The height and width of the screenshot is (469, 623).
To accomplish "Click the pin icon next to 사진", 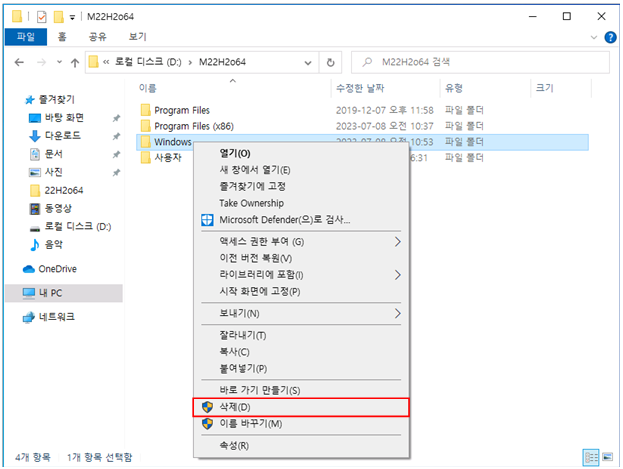I will [x=116, y=172].
